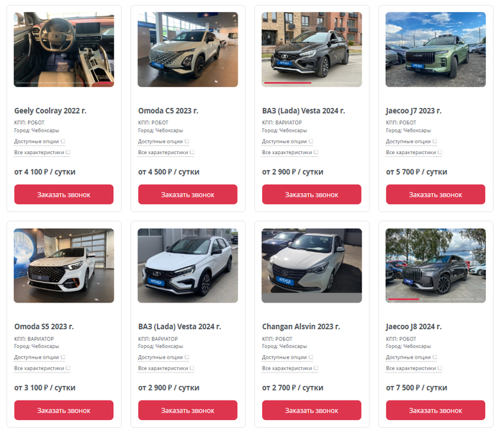This screenshot has height=430, width=504.
Task: Click the characteristics icon on Omoda S5 card
Action: click(68, 368)
